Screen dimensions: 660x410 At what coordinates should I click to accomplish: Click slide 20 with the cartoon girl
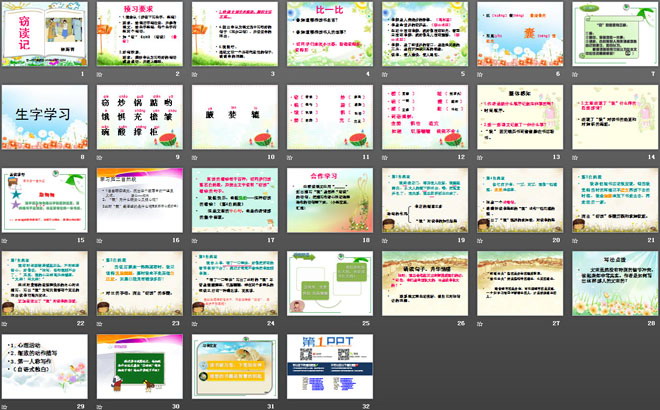click(x=516, y=204)
